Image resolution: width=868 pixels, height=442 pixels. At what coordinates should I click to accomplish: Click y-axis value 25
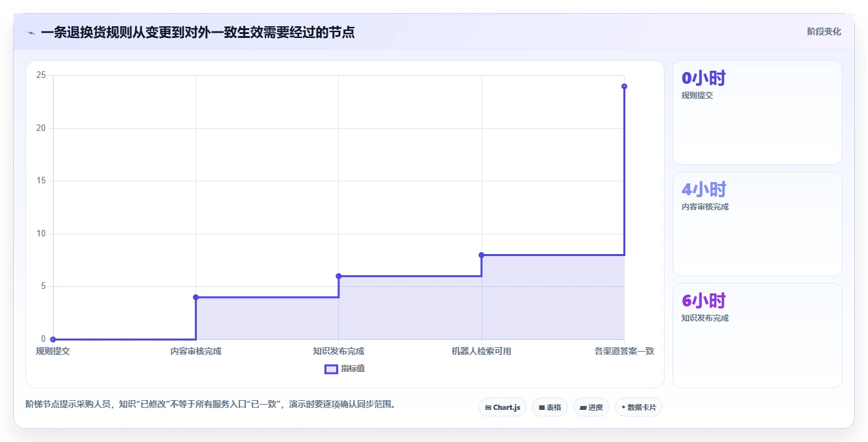41,75
